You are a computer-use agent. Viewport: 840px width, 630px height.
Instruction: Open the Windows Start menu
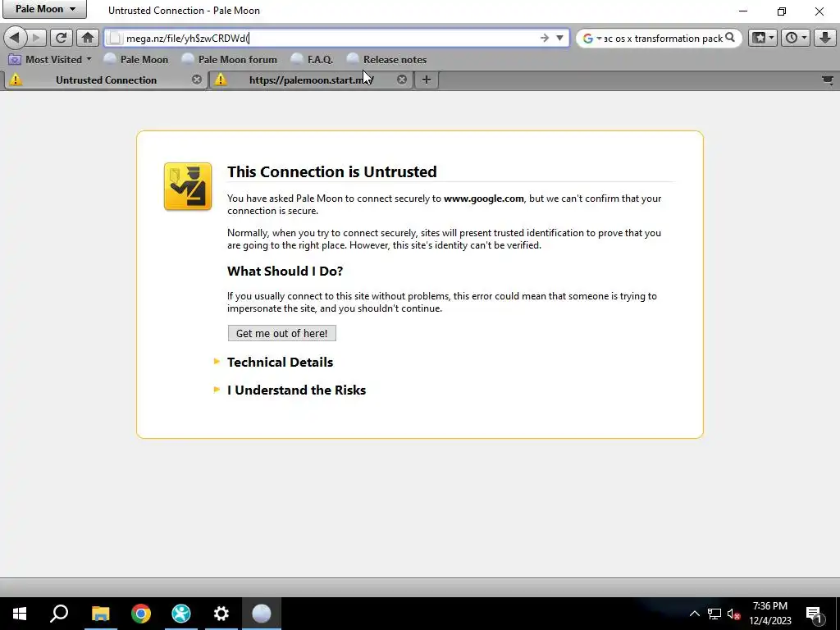20,614
